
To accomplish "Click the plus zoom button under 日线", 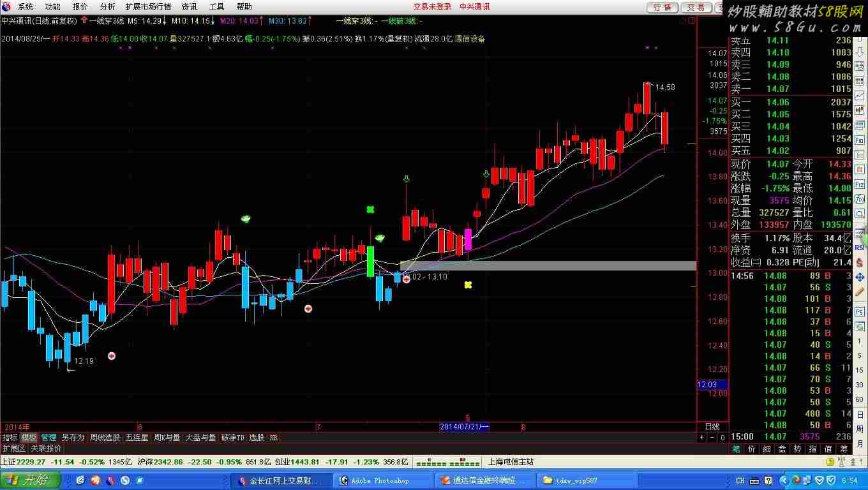I will pyautogui.click(x=702, y=438).
